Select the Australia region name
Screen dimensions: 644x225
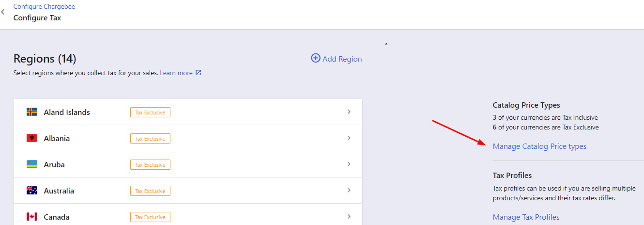[x=59, y=191]
